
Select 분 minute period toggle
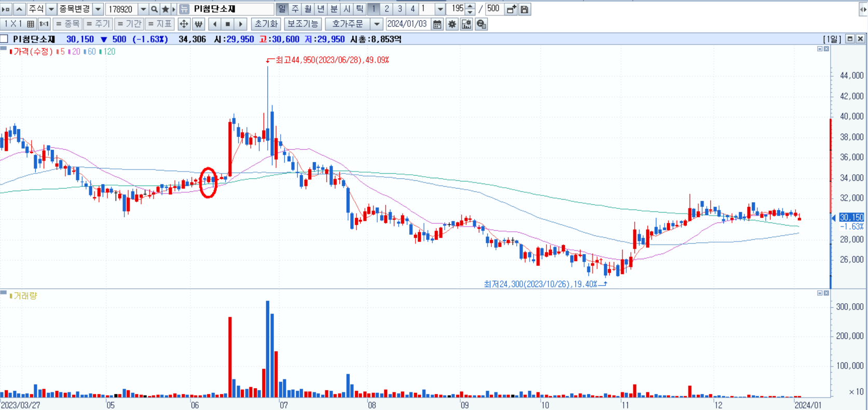334,9
